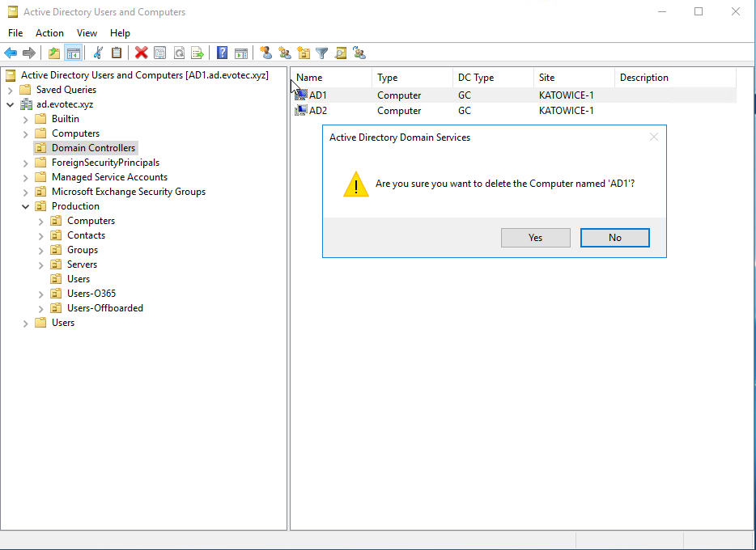The width and height of the screenshot is (756, 550).
Task: Select the Create new user icon
Action: point(266,52)
